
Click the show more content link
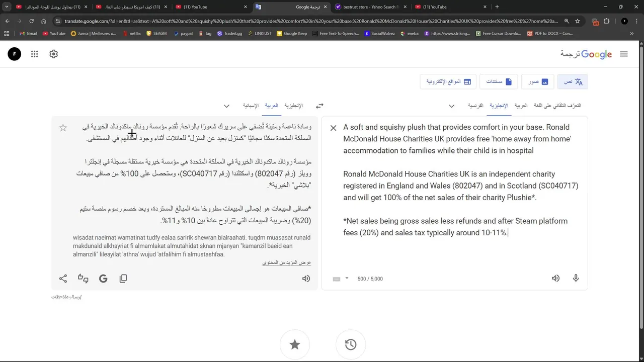(x=287, y=262)
